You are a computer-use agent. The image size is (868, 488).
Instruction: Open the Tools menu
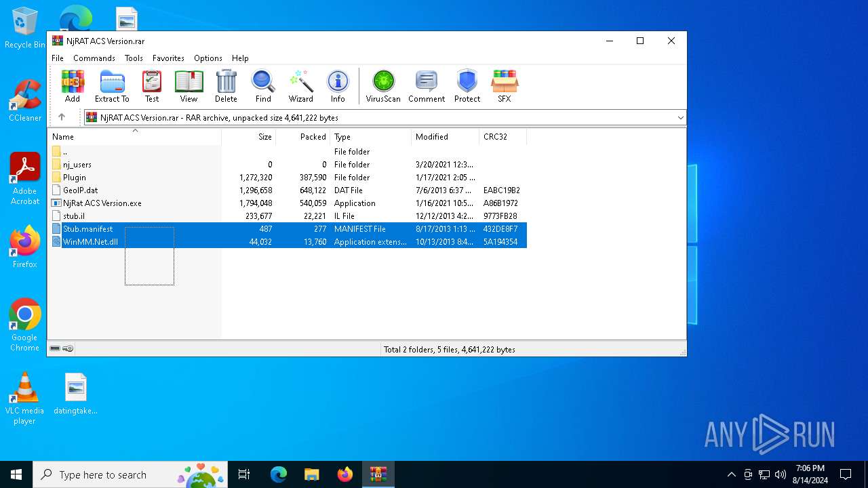pos(134,58)
